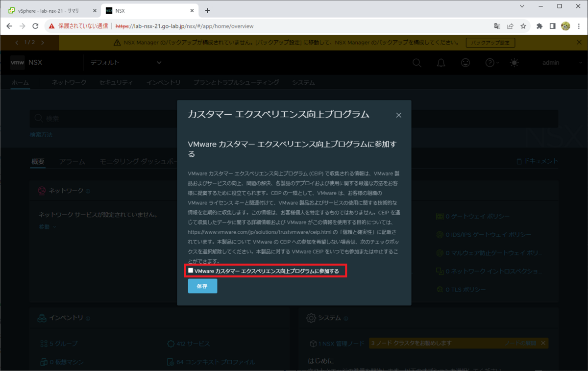This screenshot has width=588, height=371.
Task: Tick the VMware カスタマー エクスペリエンス向上プログラムに参加する checkbox
Action: (x=191, y=271)
